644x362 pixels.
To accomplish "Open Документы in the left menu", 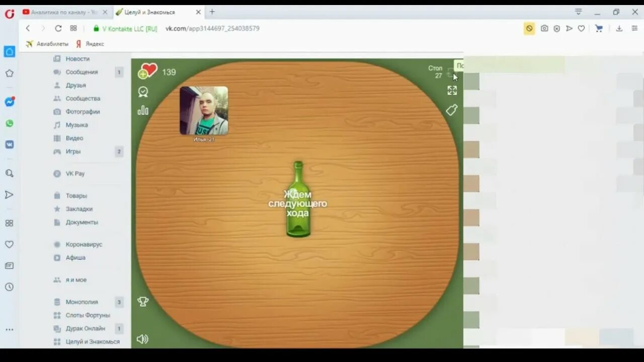I will point(82,222).
